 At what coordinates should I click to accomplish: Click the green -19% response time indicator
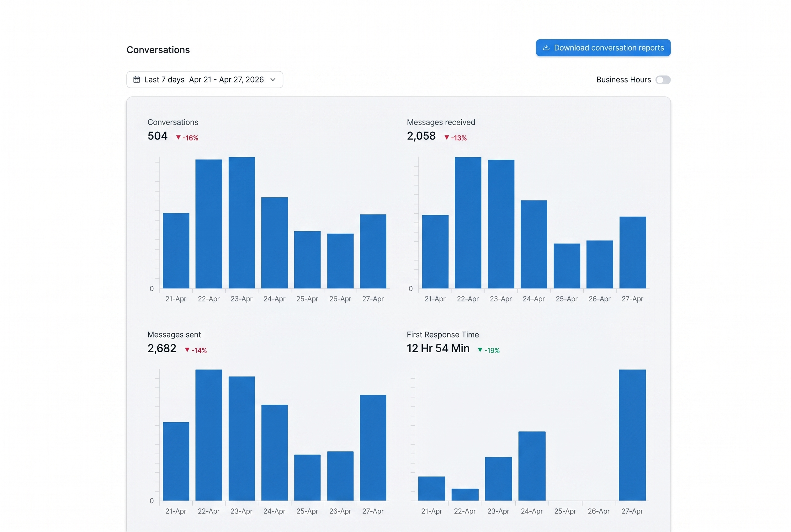(488, 350)
